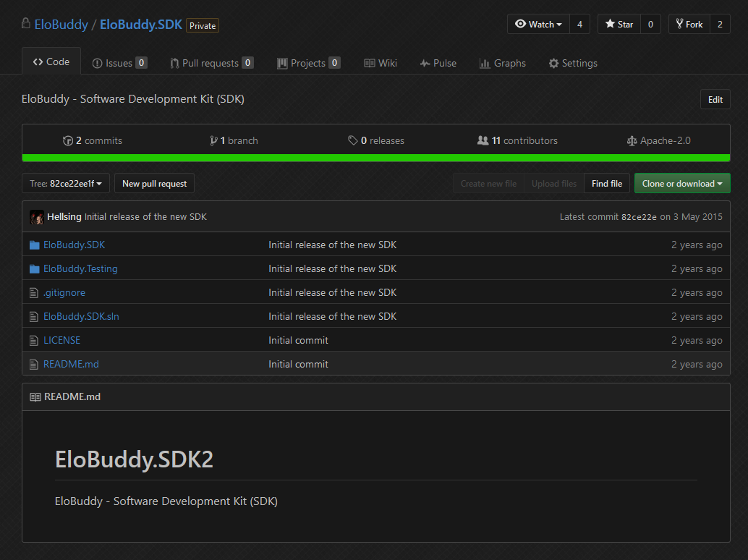Open the Wiki tab
The width and height of the screenshot is (748, 560).
(x=381, y=63)
